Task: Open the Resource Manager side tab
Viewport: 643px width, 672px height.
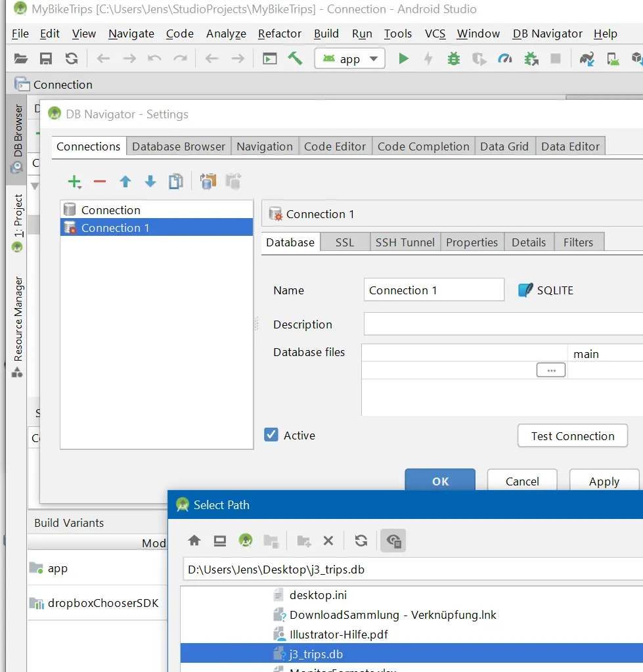Action: [x=17, y=326]
